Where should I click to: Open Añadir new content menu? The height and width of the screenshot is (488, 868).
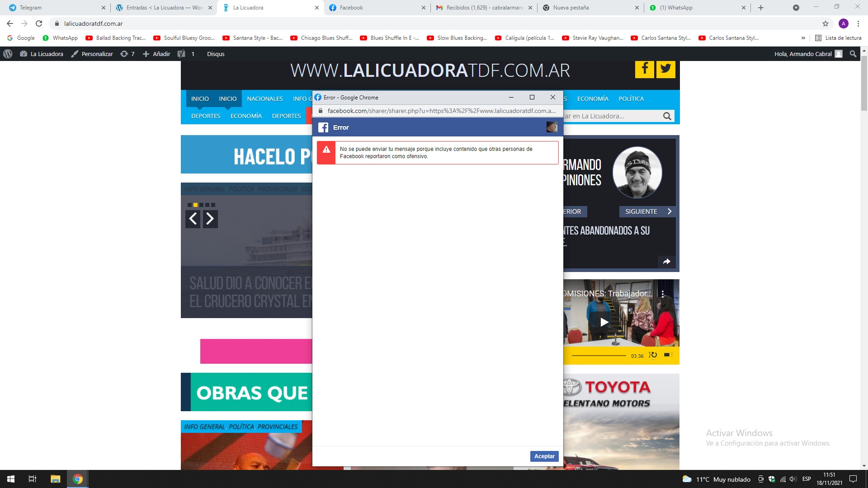pyautogui.click(x=156, y=54)
